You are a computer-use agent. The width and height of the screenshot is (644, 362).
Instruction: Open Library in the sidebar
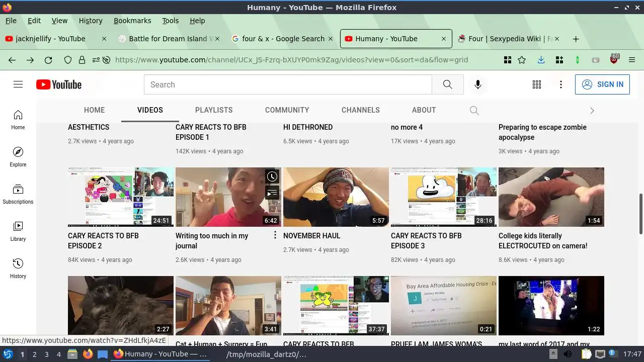coord(18,231)
